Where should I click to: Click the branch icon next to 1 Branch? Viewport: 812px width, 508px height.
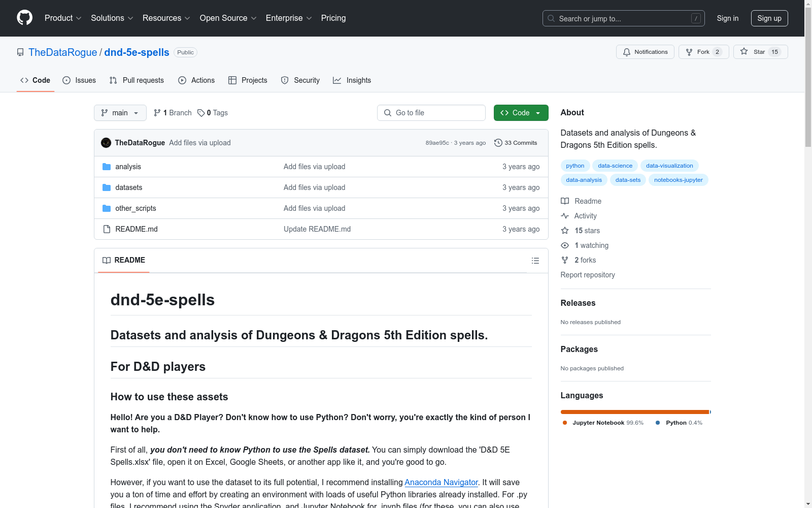pos(157,113)
